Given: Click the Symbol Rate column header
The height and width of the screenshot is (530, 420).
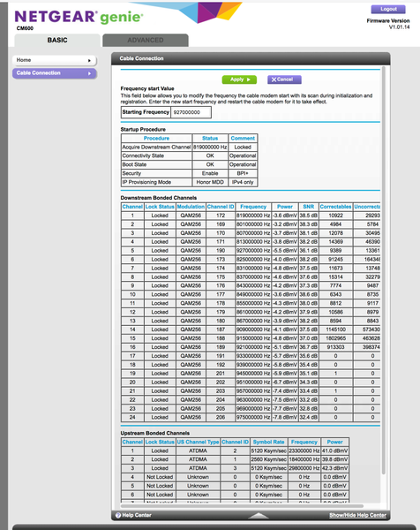Looking at the screenshot, I should (x=269, y=442).
